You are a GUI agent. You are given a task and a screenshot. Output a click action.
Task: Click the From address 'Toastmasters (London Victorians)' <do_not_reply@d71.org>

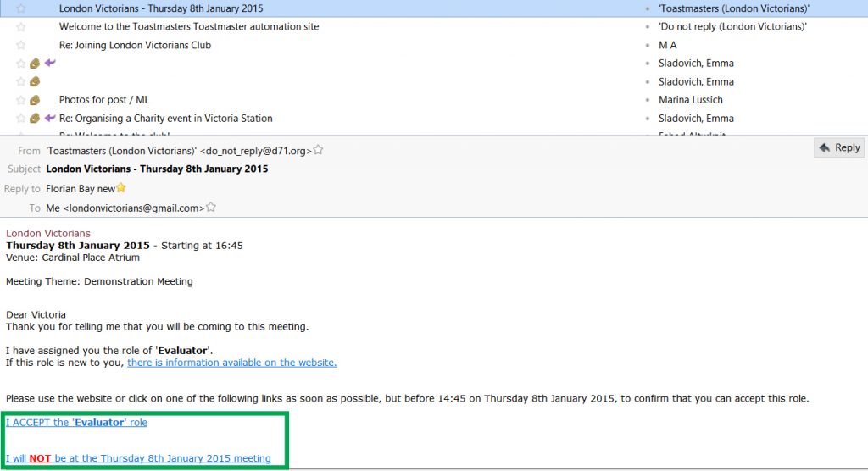(x=179, y=151)
